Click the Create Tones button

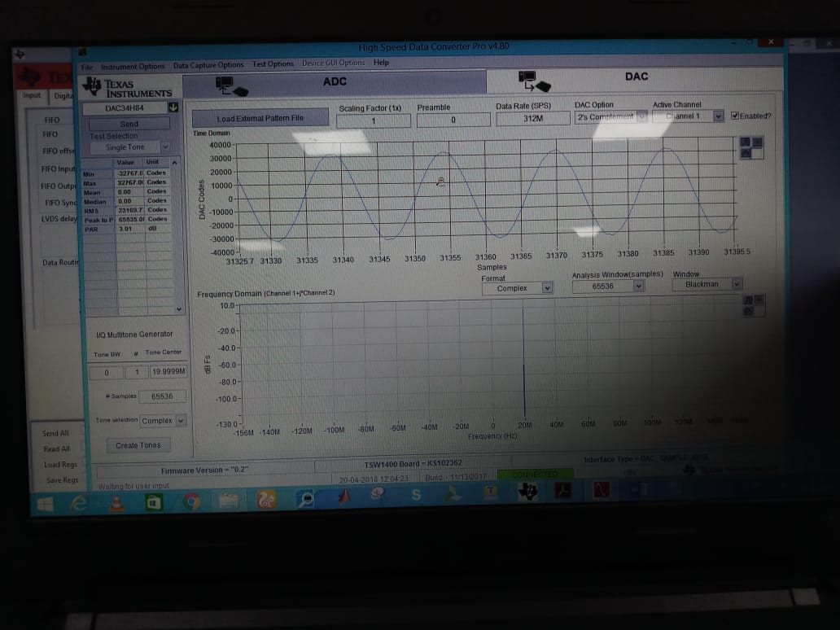pyautogui.click(x=138, y=445)
